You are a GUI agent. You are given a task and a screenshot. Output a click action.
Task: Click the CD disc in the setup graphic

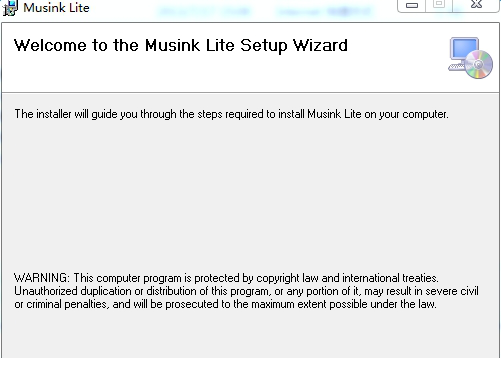coord(479,64)
